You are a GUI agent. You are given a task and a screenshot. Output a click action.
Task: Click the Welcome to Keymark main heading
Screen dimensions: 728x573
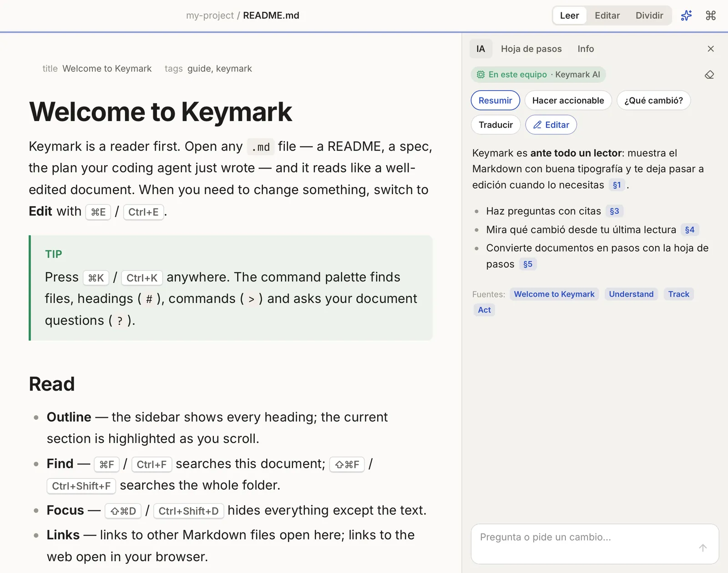click(x=161, y=112)
